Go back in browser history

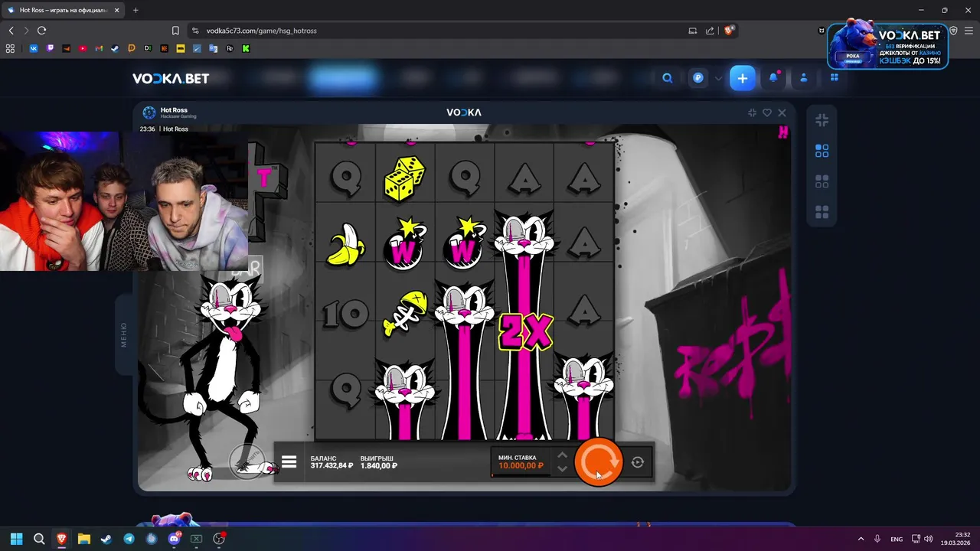point(11,31)
